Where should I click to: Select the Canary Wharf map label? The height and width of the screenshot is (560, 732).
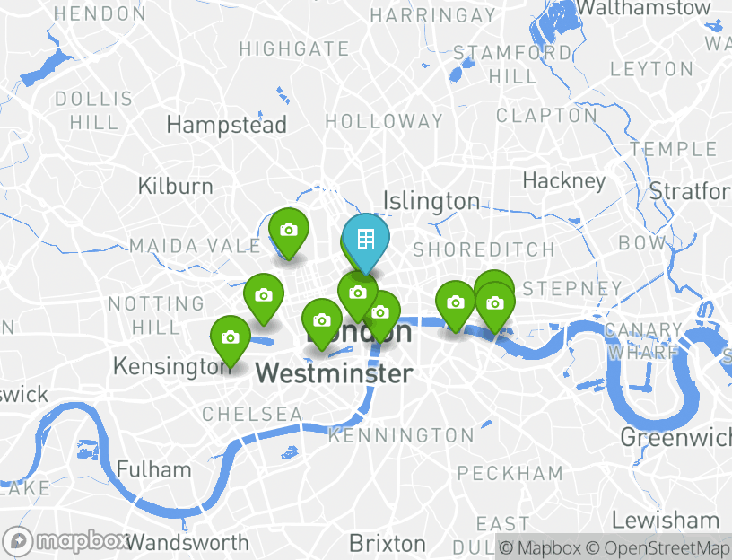click(643, 341)
